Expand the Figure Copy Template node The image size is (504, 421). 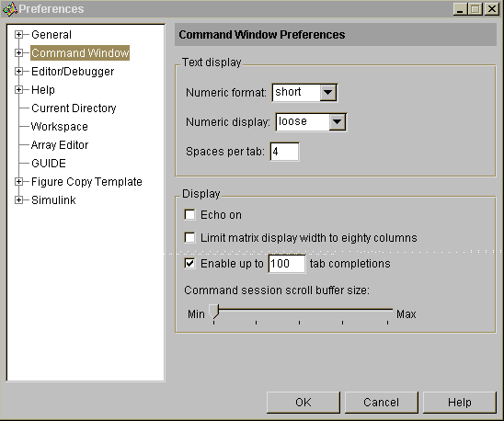tap(19, 182)
